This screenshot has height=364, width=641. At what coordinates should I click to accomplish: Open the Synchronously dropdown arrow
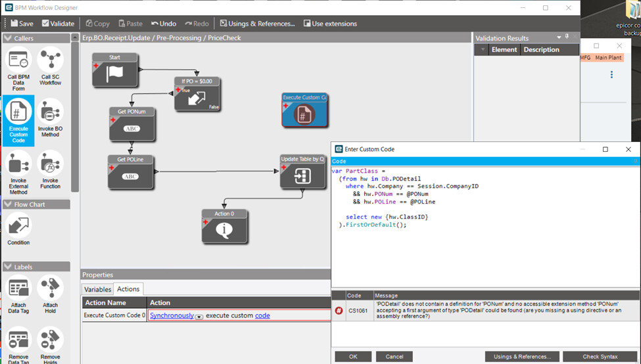coord(199,317)
